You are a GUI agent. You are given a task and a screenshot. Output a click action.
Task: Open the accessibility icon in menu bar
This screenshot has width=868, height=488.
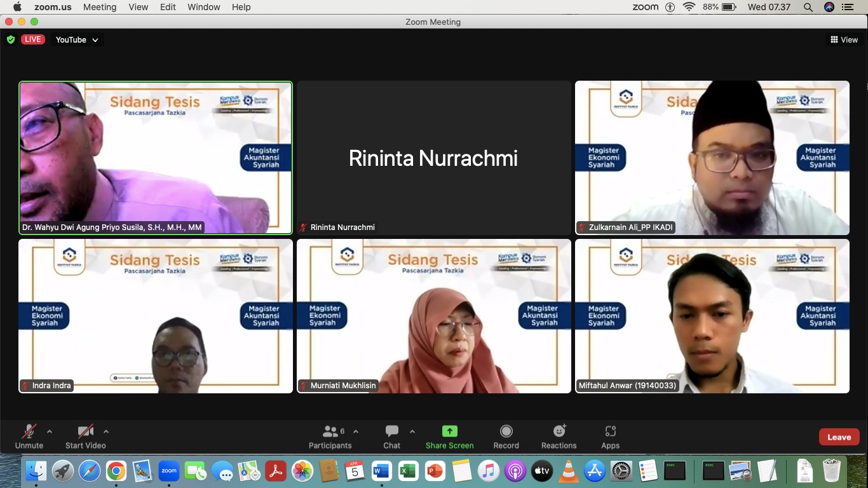670,7
